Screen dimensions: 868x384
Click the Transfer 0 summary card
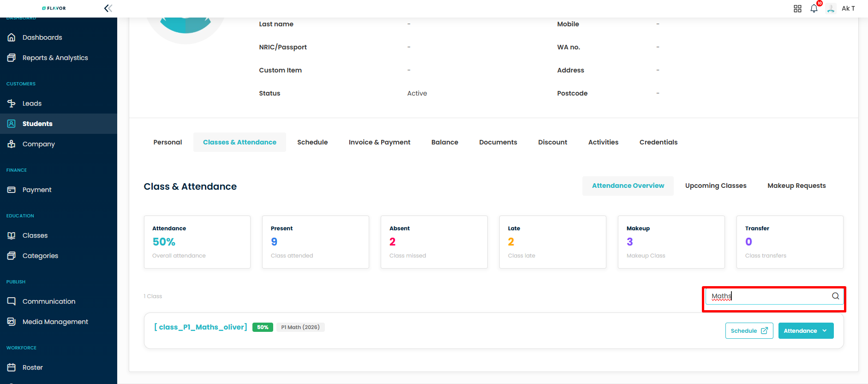pos(790,242)
